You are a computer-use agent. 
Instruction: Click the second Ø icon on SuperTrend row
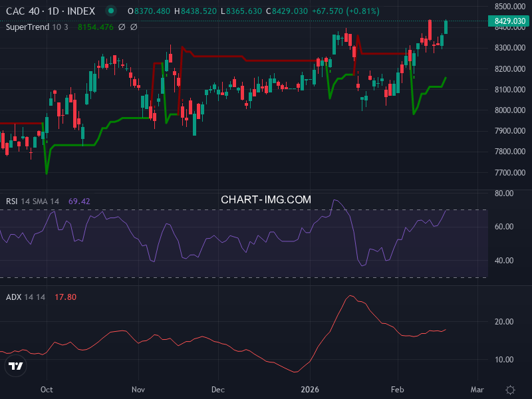tap(134, 26)
